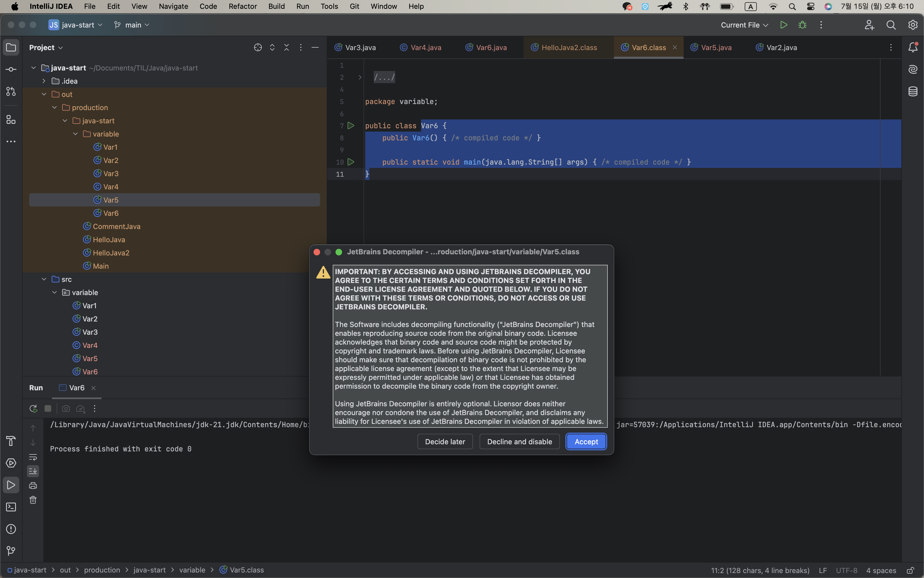Image resolution: width=924 pixels, height=578 pixels.
Task: Open the Commit tool window
Action: (x=11, y=70)
